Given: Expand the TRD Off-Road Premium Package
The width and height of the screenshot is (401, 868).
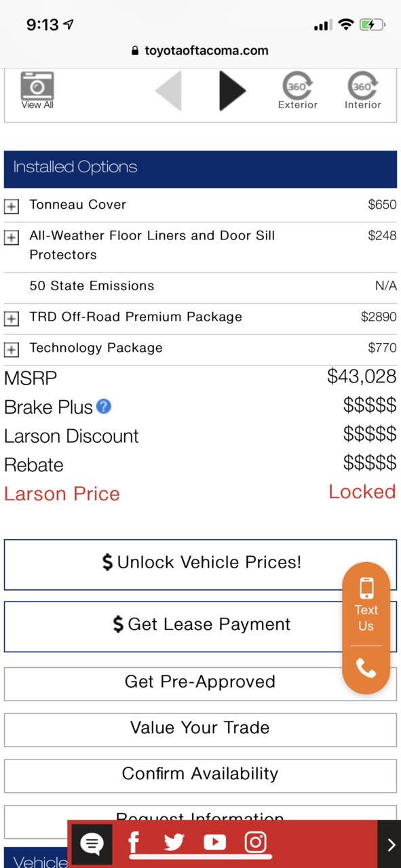Looking at the screenshot, I should [x=12, y=319].
